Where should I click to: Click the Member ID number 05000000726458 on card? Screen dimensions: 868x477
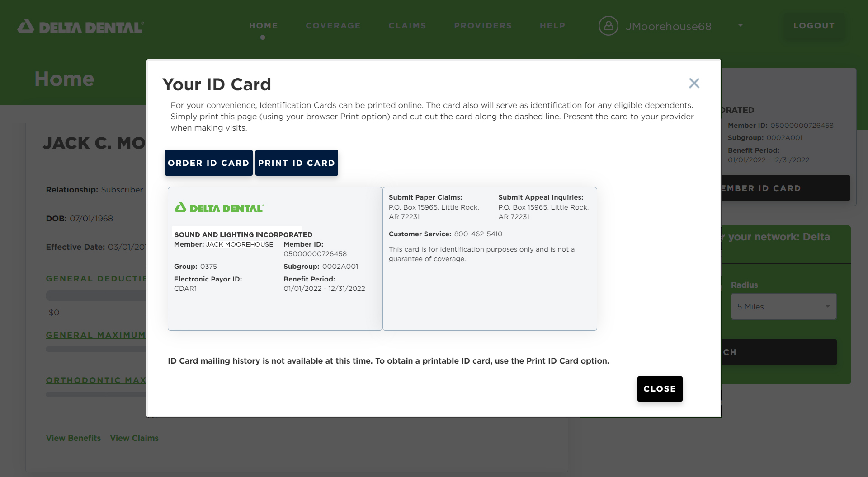pos(315,253)
